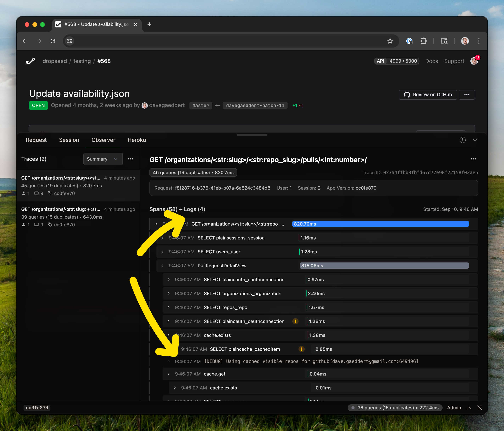Click the 815.06ms gray duration bar
Viewport: 504px width, 431px height.
384,265
